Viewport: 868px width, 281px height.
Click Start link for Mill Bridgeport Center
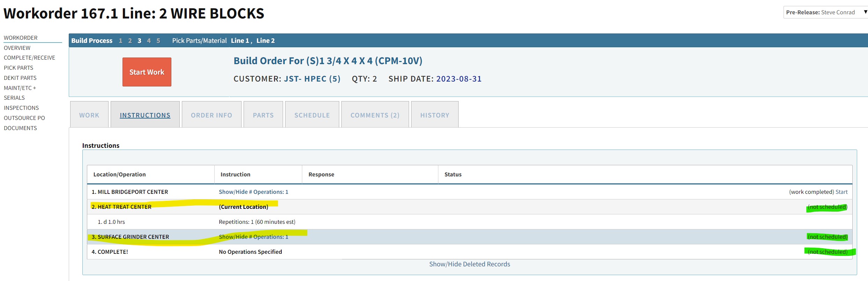[x=841, y=192]
